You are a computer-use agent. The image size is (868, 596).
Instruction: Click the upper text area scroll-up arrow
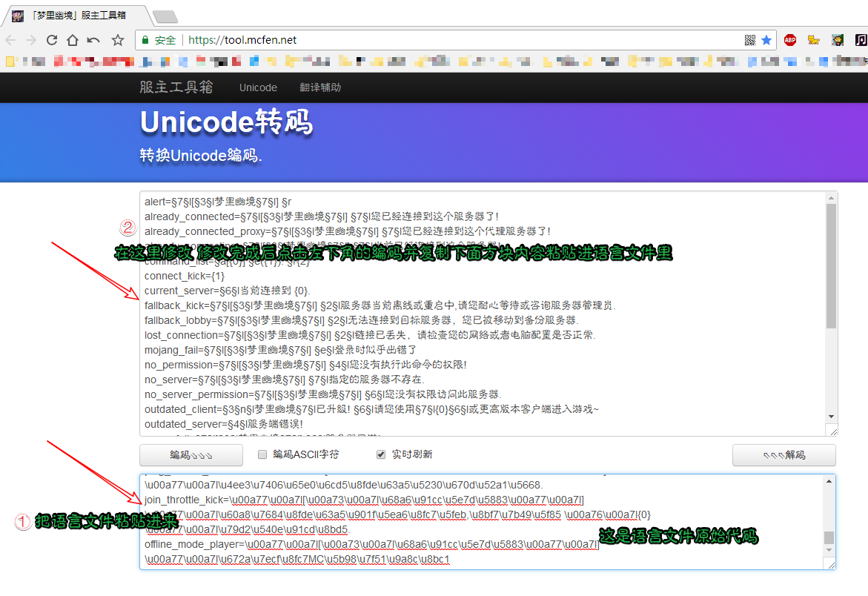point(831,198)
